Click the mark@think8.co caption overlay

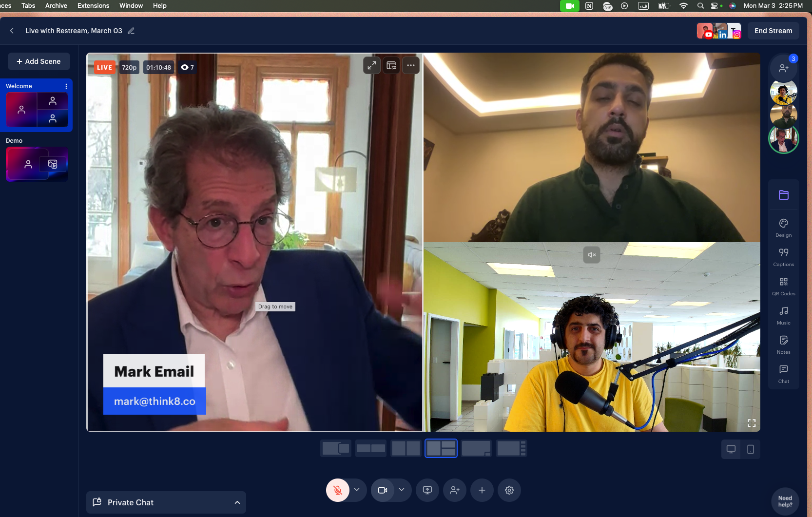coord(155,401)
